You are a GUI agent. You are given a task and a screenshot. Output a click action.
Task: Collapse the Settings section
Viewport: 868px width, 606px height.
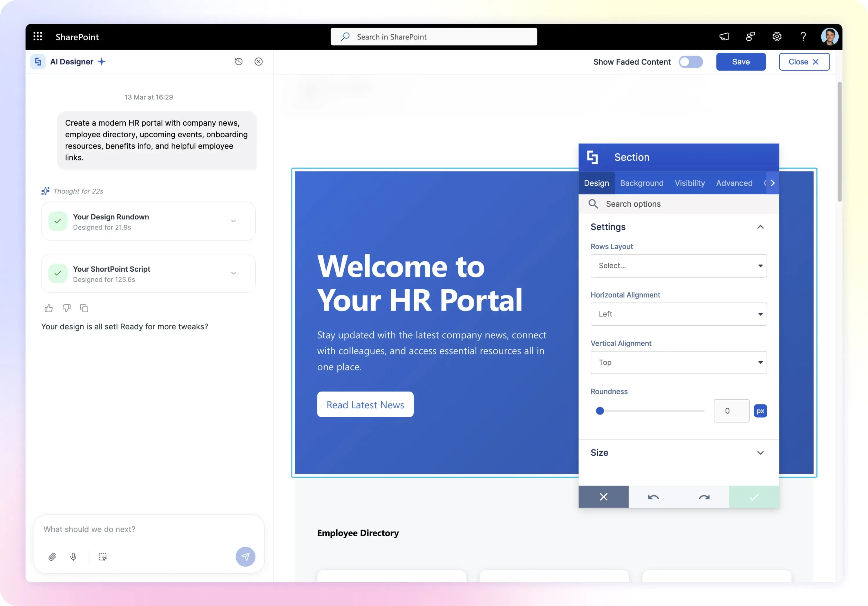(761, 227)
